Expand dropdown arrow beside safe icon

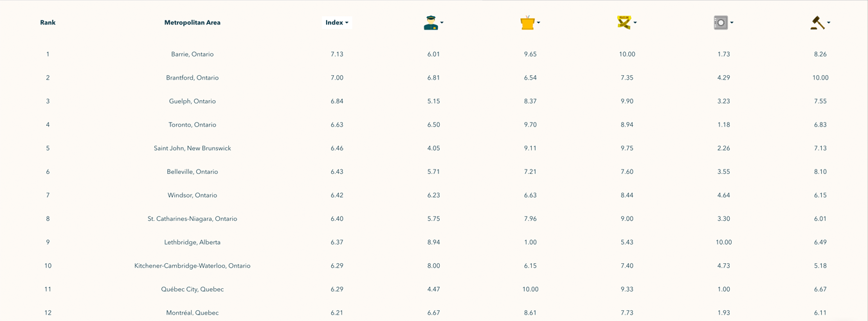[x=732, y=23]
